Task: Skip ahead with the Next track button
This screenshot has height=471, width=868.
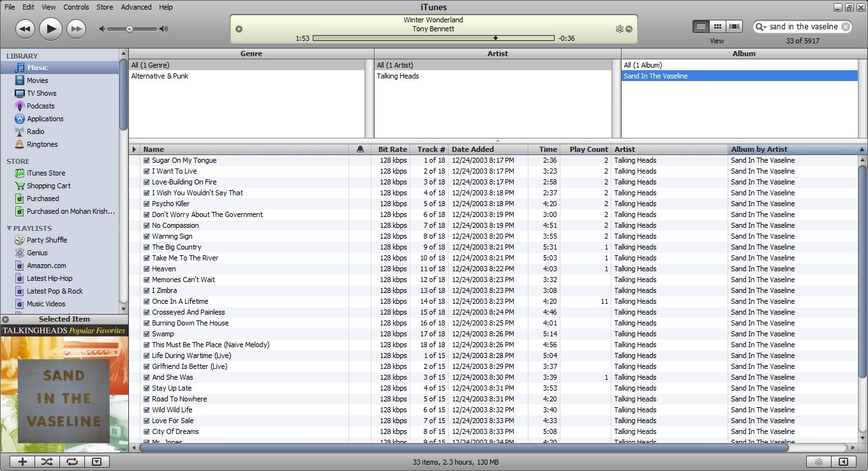Action: pos(76,28)
